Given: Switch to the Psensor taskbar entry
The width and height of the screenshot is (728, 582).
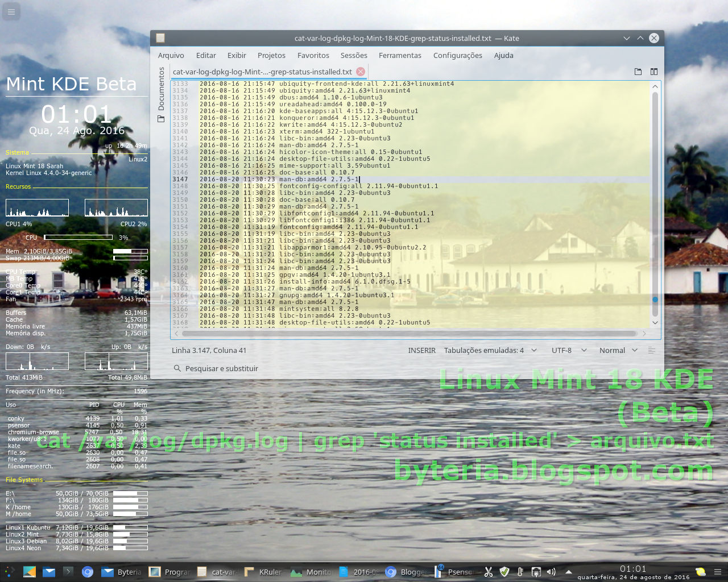Looking at the screenshot, I should [x=453, y=572].
